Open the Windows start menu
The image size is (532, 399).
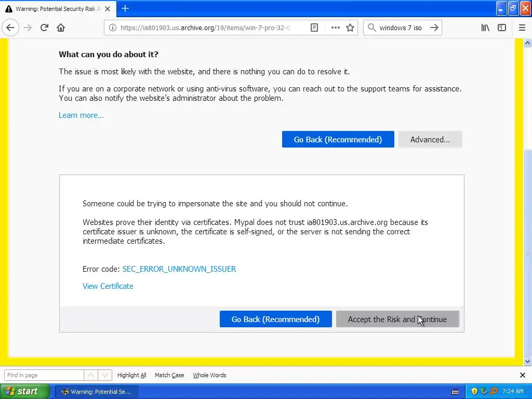(x=25, y=391)
